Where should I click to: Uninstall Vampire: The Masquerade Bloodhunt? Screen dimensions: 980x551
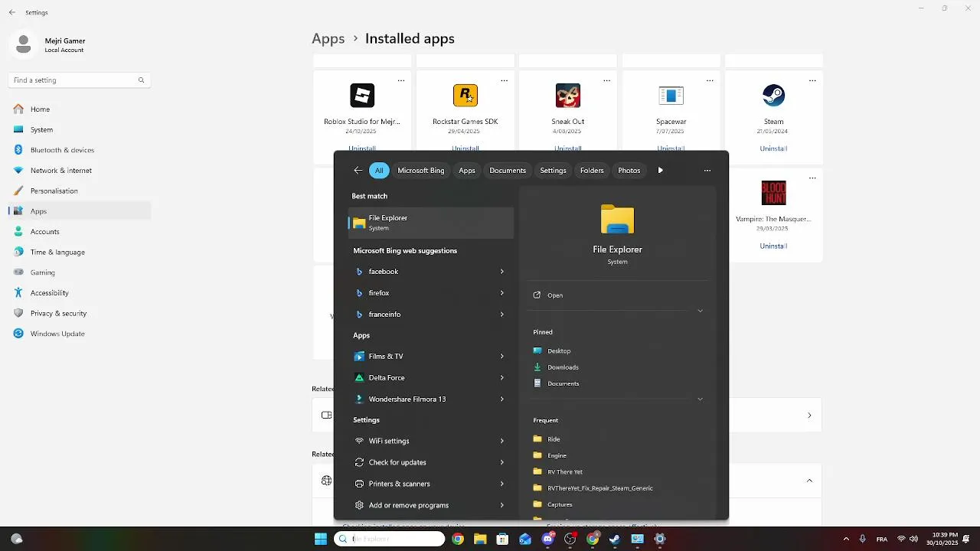[773, 246]
